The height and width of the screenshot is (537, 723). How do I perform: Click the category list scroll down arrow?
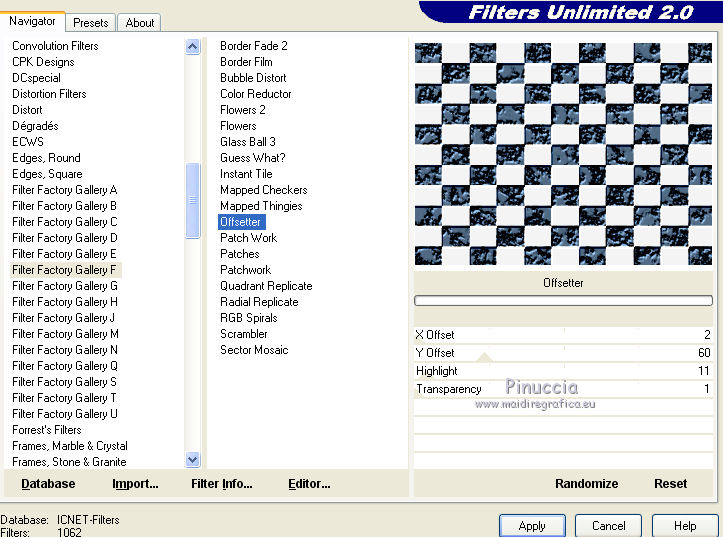click(x=193, y=460)
